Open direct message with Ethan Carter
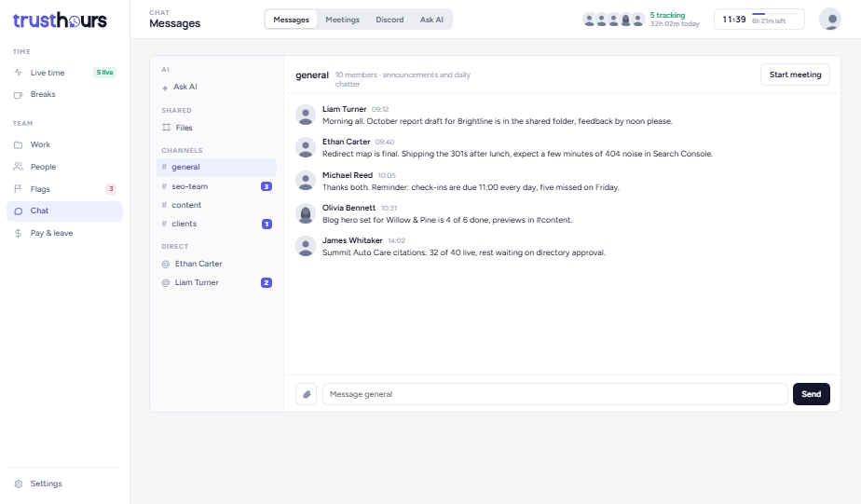 click(216, 264)
